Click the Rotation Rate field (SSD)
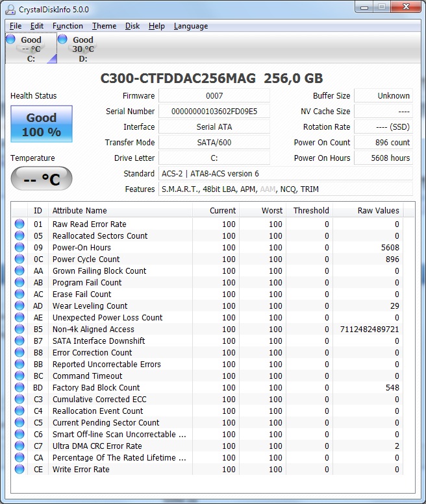 [x=384, y=127]
